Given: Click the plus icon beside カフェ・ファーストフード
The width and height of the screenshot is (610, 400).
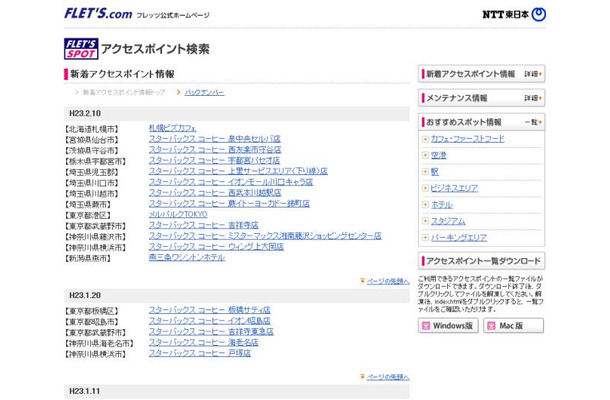Looking at the screenshot, I should point(425,139).
